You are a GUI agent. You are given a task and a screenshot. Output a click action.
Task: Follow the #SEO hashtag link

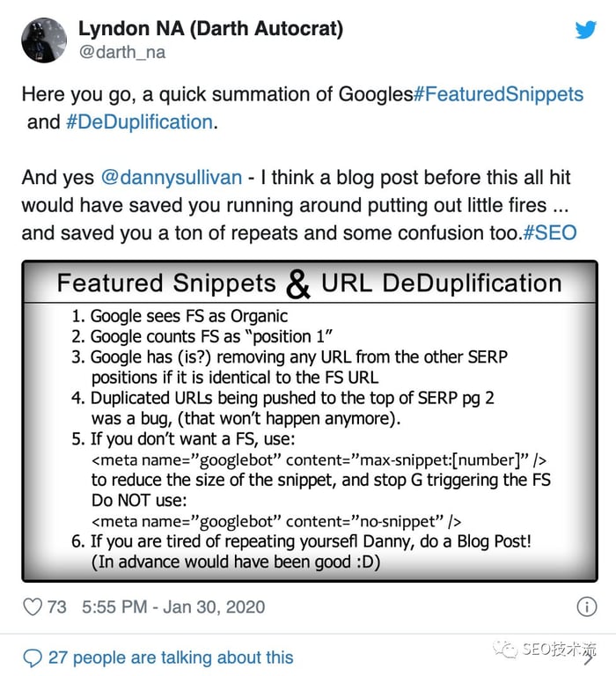click(553, 233)
